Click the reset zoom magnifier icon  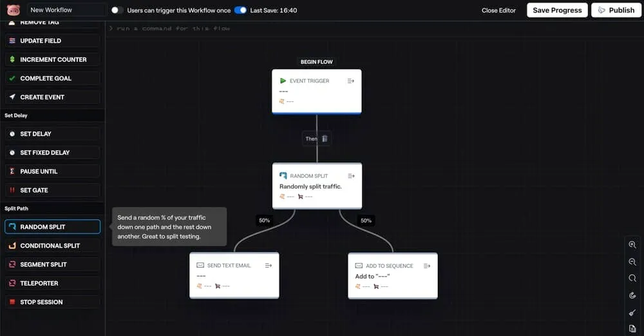coord(632,279)
